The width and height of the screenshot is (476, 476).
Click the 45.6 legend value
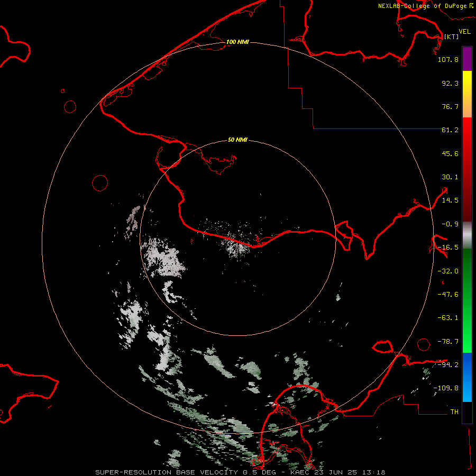(x=450, y=153)
